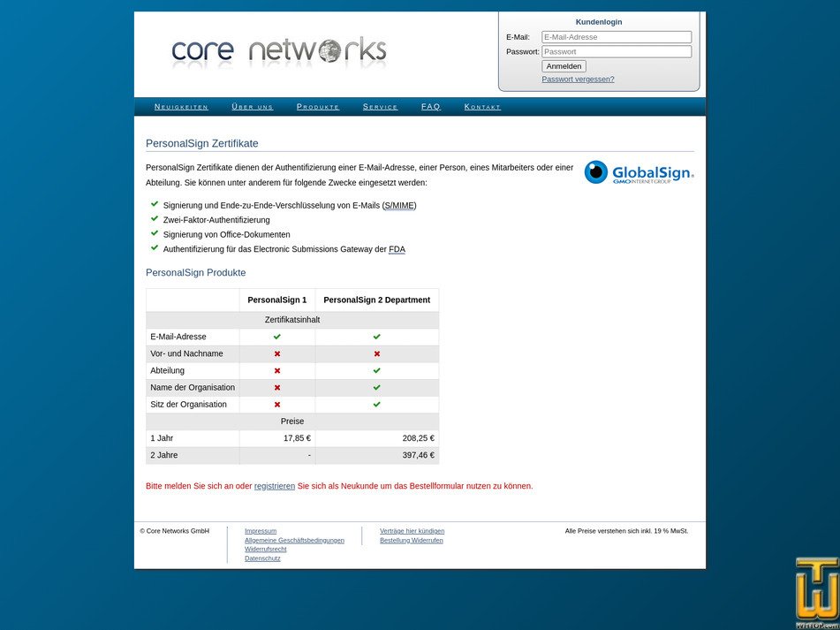Open the Datenschutz footer link

click(x=262, y=558)
